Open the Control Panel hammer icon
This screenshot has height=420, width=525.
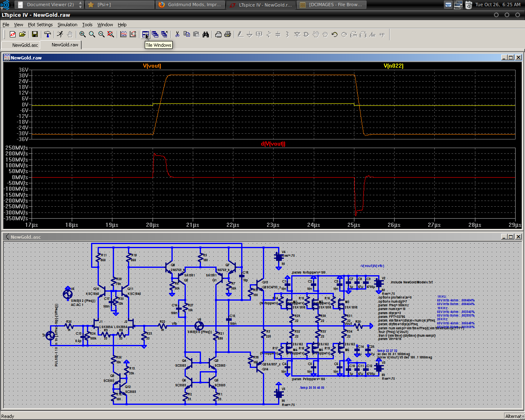tap(48, 34)
